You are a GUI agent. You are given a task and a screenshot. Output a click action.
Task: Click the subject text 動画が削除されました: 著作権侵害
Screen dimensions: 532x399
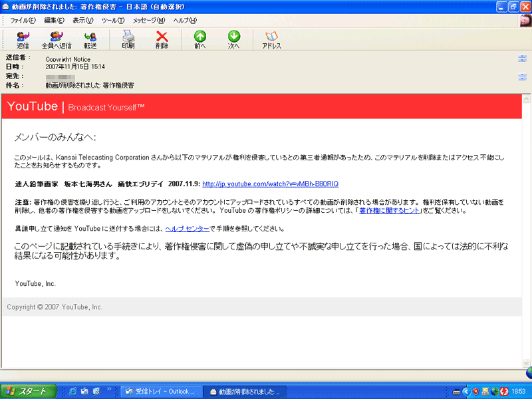coord(90,85)
